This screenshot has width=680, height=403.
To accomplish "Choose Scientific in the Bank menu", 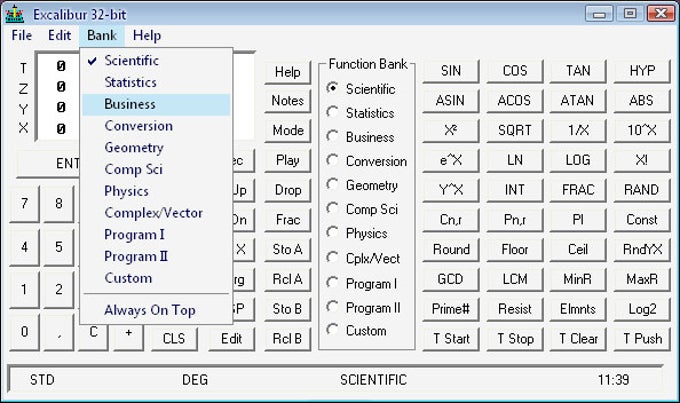I will (156, 61).
